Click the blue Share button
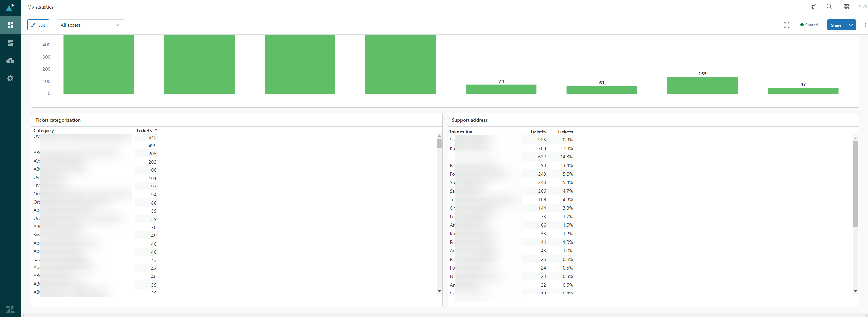The image size is (868, 317). [x=836, y=25]
